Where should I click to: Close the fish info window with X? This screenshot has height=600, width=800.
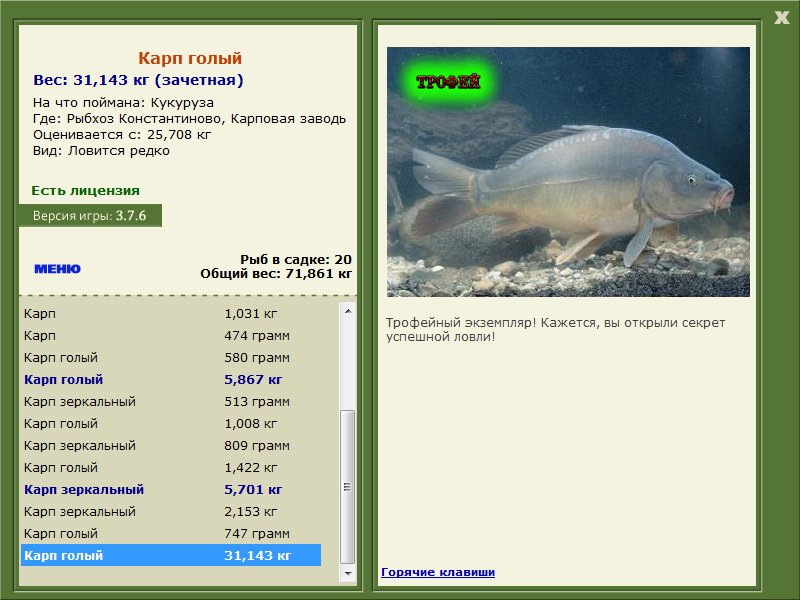tap(781, 18)
